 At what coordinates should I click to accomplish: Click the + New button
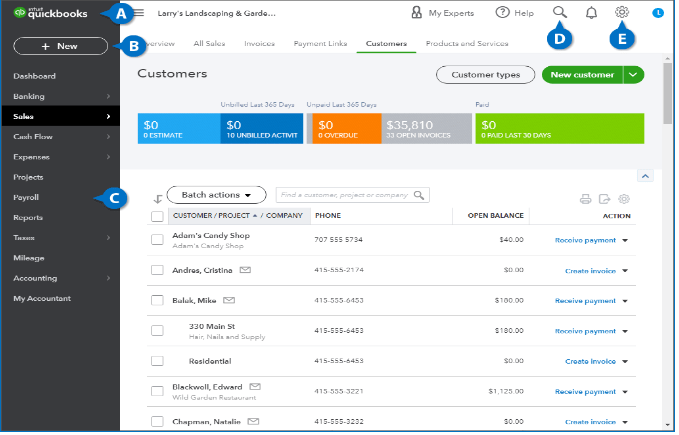pos(61,46)
